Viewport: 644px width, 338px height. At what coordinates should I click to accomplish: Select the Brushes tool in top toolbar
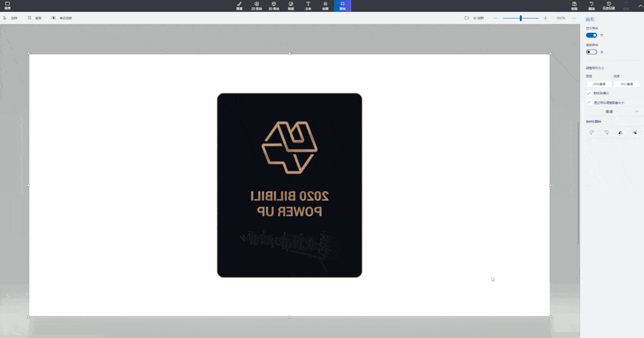(239, 5)
